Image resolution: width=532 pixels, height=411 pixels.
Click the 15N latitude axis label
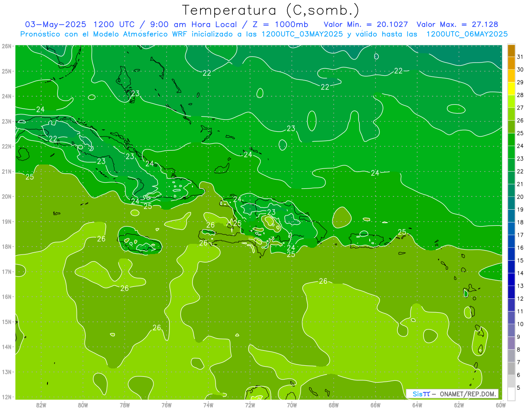tap(7, 322)
